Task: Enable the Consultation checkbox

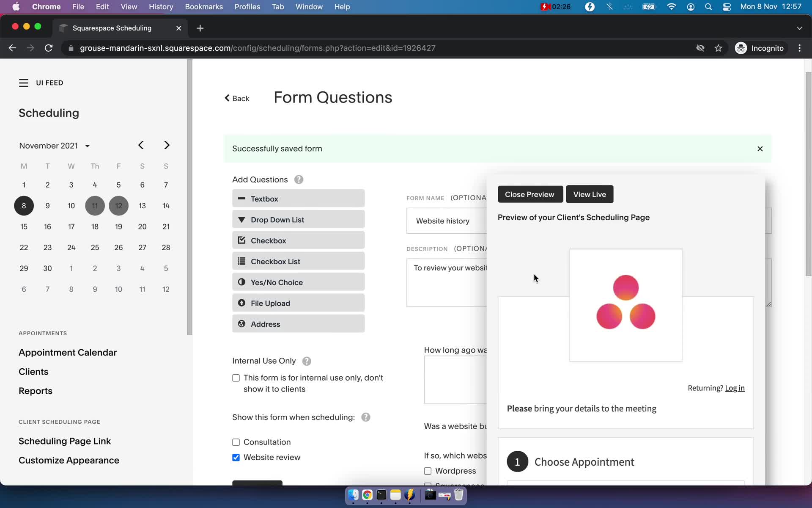Action: click(x=236, y=441)
